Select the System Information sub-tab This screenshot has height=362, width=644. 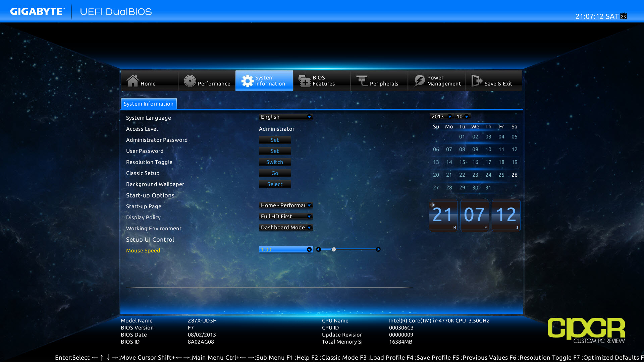click(149, 104)
